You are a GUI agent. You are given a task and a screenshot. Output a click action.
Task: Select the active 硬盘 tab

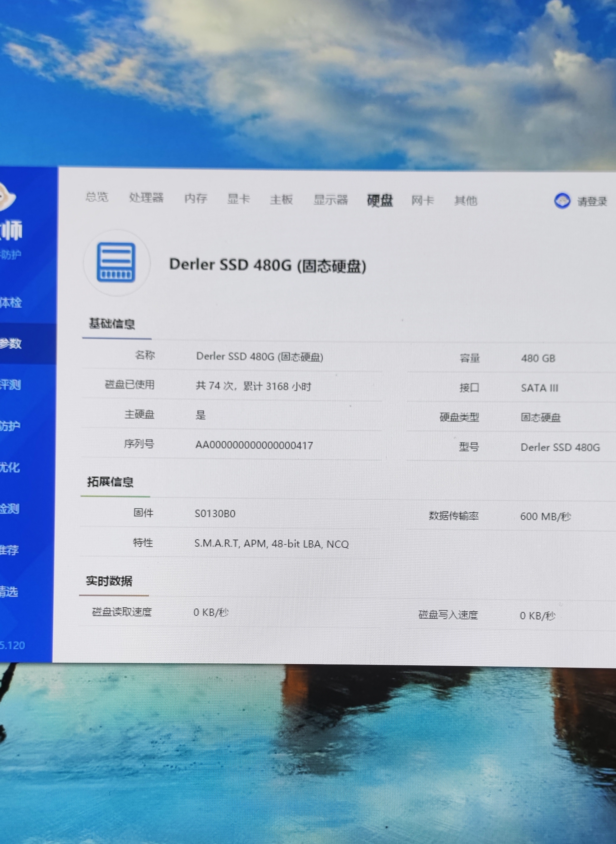tap(380, 201)
